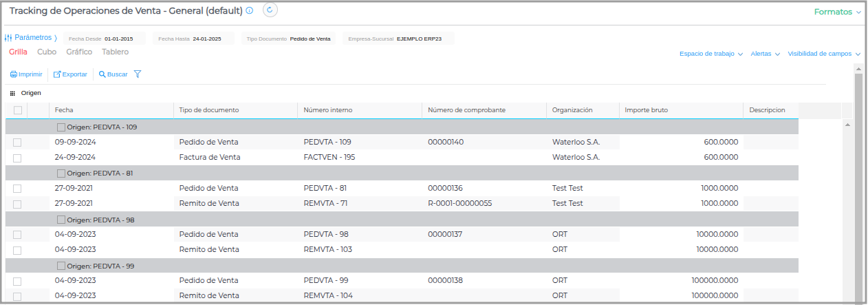Image resolution: width=868 pixels, height=305 pixels.
Task: Click Waterloo S.A. in the Factura de Venta row
Action: click(x=576, y=158)
